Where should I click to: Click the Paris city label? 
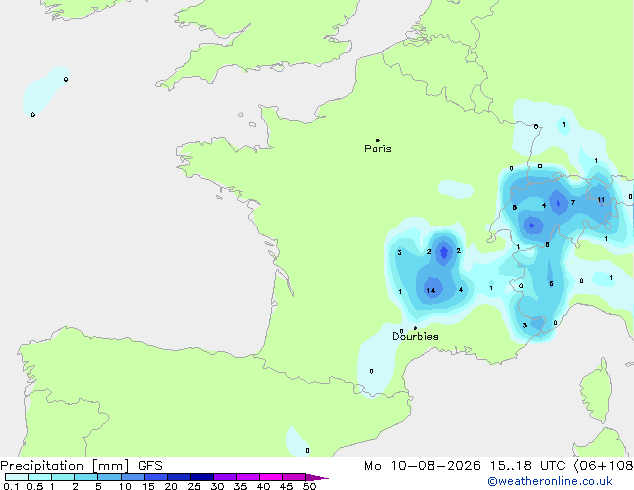coord(378,149)
